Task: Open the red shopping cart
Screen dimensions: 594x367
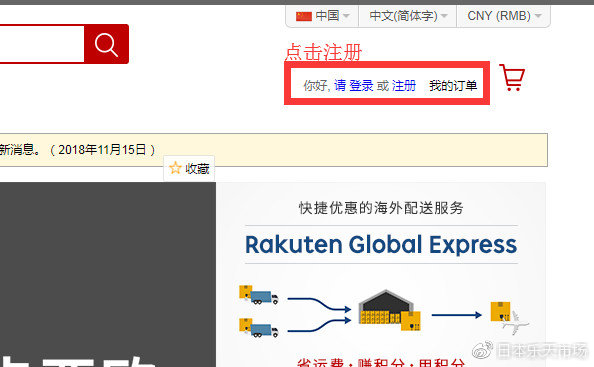Action: click(x=512, y=78)
